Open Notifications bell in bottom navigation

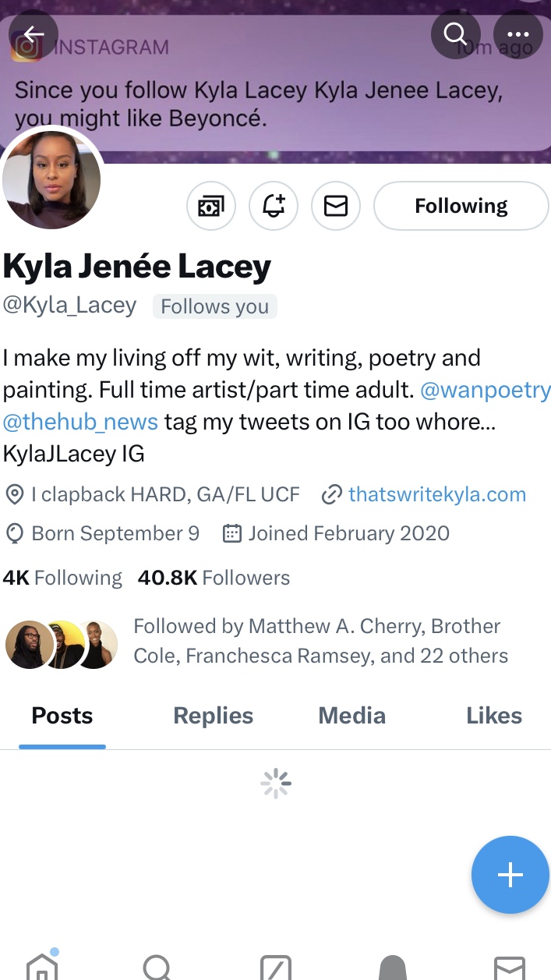(x=393, y=967)
